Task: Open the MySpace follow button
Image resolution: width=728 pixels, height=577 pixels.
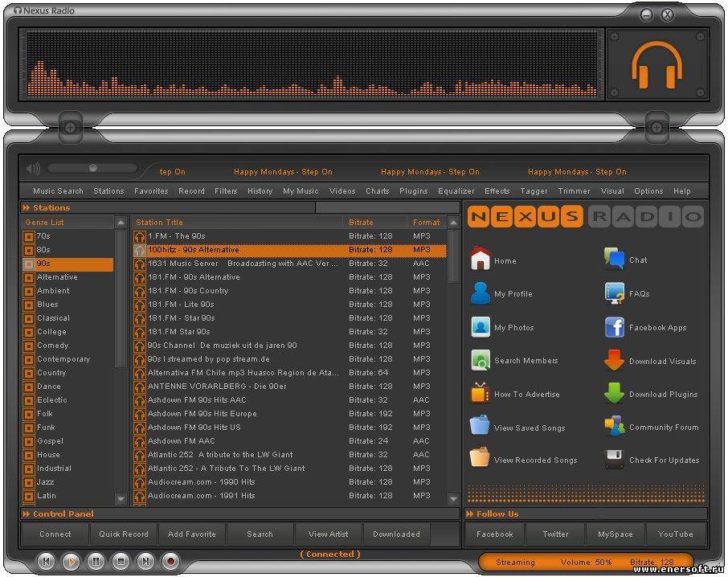Action: [616, 534]
